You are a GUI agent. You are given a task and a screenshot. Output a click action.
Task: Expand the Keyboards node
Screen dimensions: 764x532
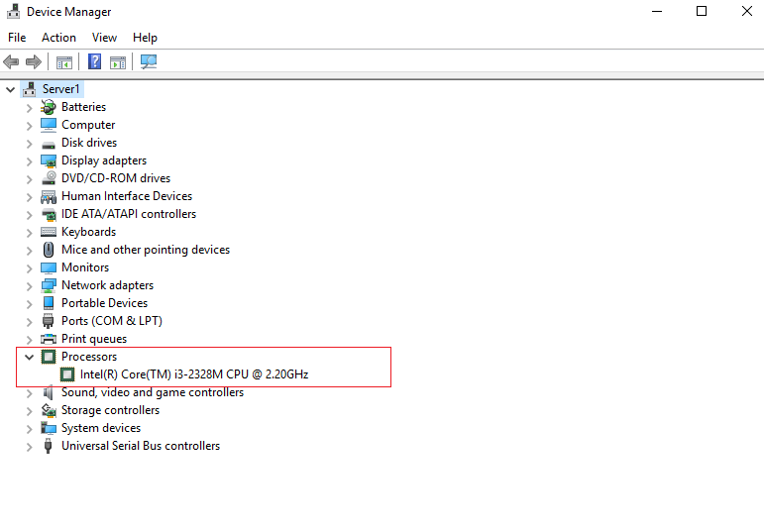(x=30, y=233)
